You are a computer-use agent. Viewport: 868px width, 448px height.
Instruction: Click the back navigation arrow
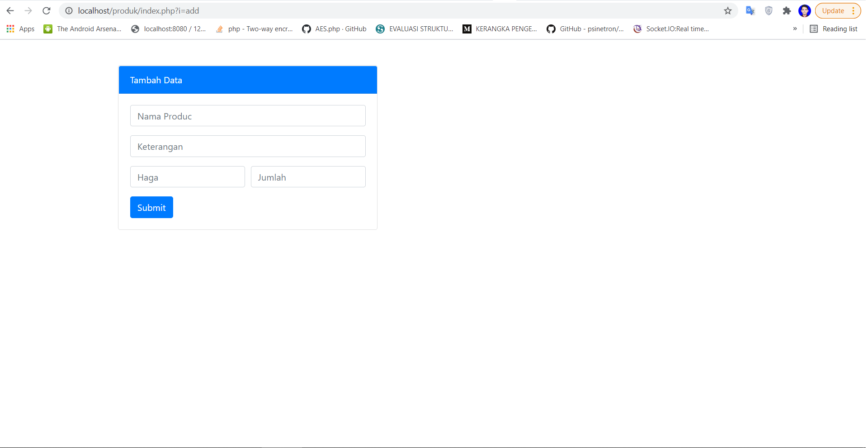[x=9, y=10]
